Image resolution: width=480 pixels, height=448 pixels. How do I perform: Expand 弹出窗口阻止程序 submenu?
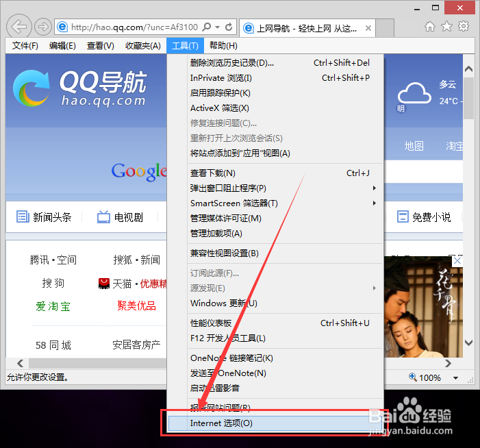coord(374,188)
